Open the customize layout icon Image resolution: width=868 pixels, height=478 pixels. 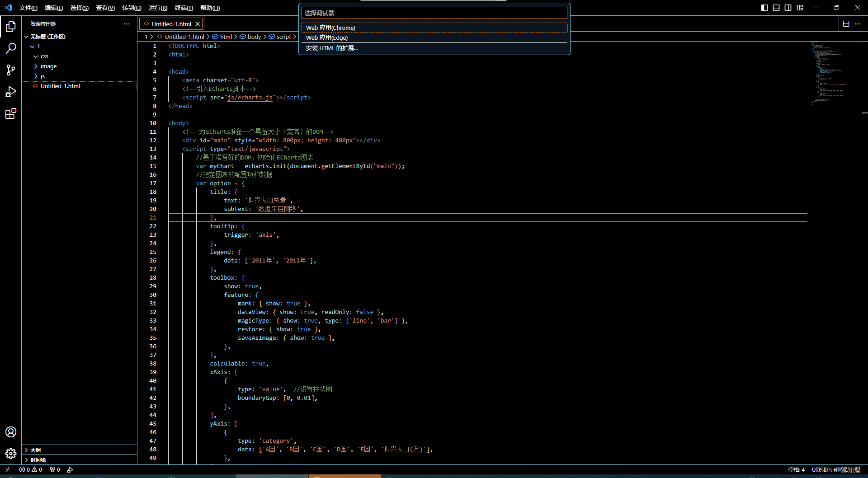click(x=800, y=8)
